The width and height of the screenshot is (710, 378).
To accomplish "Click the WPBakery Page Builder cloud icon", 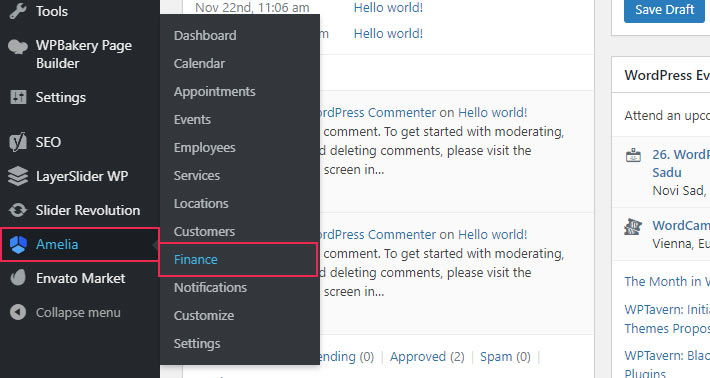I will (18, 46).
